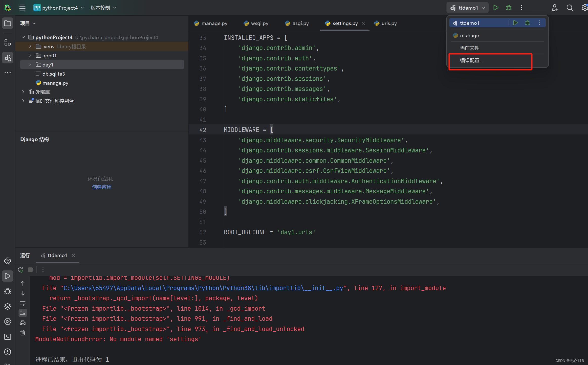The image size is (588, 365).
Task: Open Search Everywhere magnifier icon
Action: 570,8
